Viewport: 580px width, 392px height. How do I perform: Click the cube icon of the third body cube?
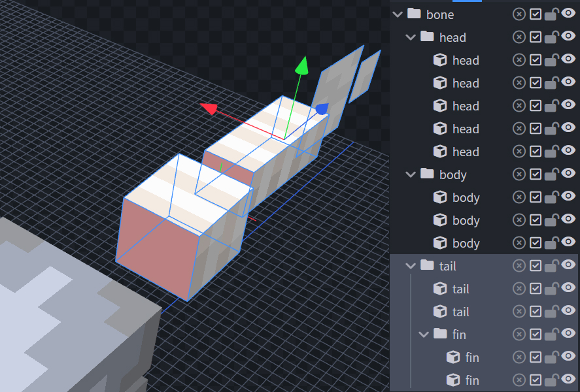pos(440,243)
